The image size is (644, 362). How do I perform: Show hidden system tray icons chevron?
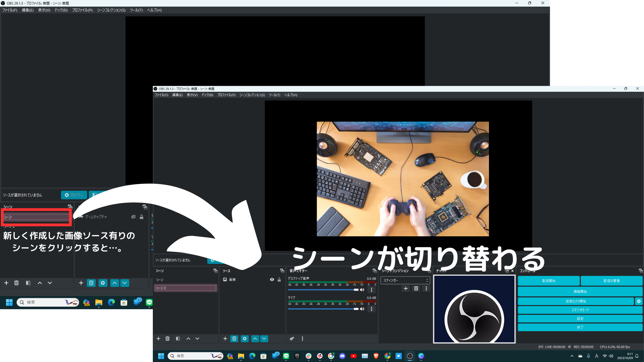click(572, 356)
